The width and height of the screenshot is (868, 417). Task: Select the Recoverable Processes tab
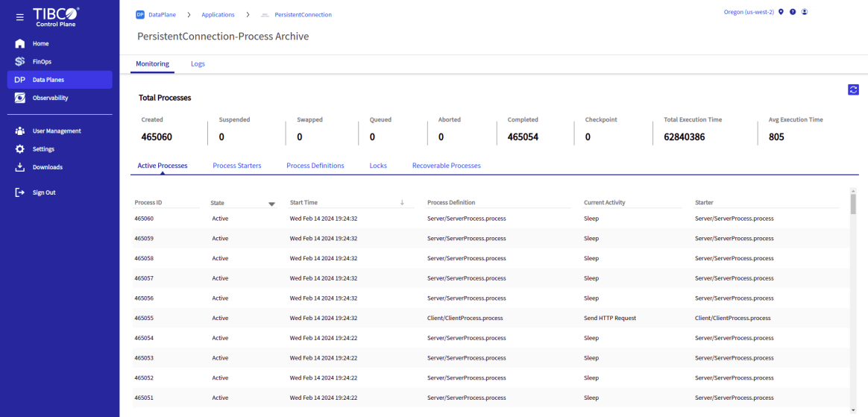coord(446,166)
